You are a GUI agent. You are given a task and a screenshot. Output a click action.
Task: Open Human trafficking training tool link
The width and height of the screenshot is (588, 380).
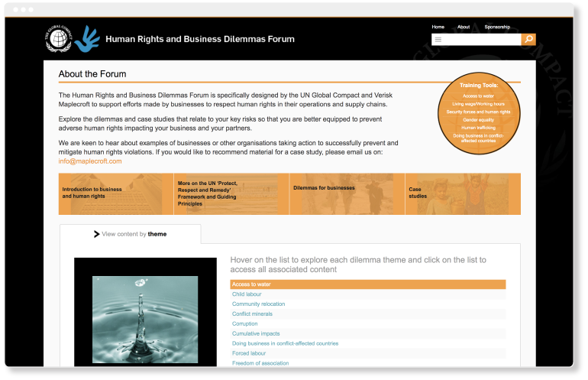[x=479, y=128]
